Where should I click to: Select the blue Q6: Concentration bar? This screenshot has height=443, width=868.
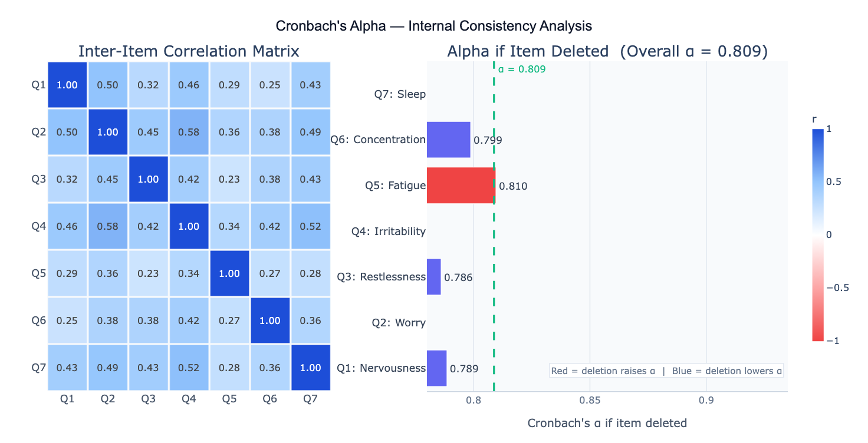(x=448, y=140)
